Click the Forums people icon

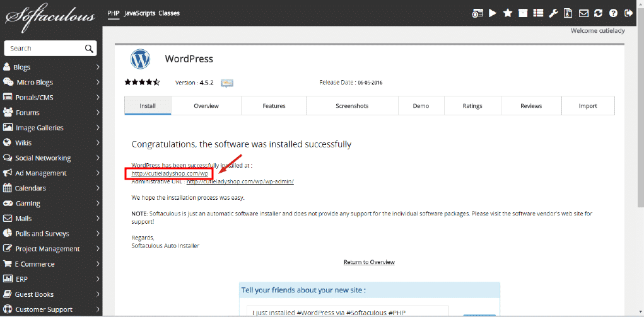(x=8, y=113)
